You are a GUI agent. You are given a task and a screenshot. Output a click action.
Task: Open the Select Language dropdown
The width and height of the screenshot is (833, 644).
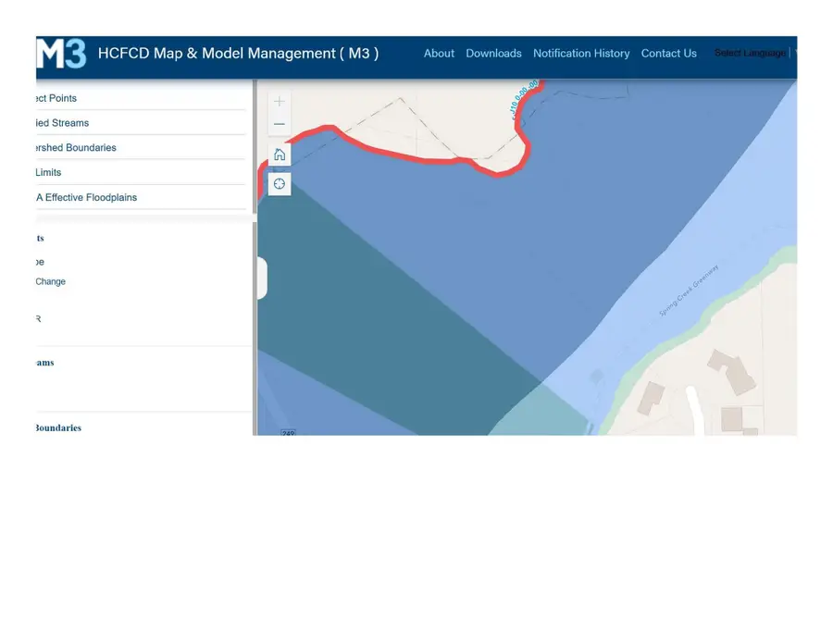(x=750, y=54)
